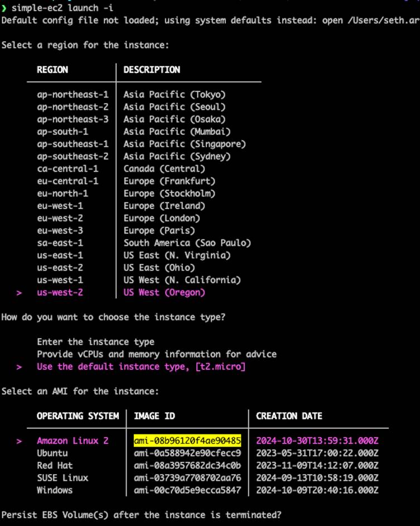This screenshot has height=526, width=420.
Task: Click highlighted image ID ami-08b96120f4ae90485
Action: tap(187, 441)
